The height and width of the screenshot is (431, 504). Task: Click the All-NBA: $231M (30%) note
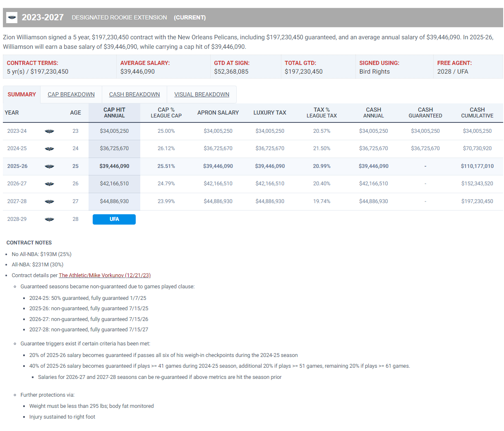[37, 265]
